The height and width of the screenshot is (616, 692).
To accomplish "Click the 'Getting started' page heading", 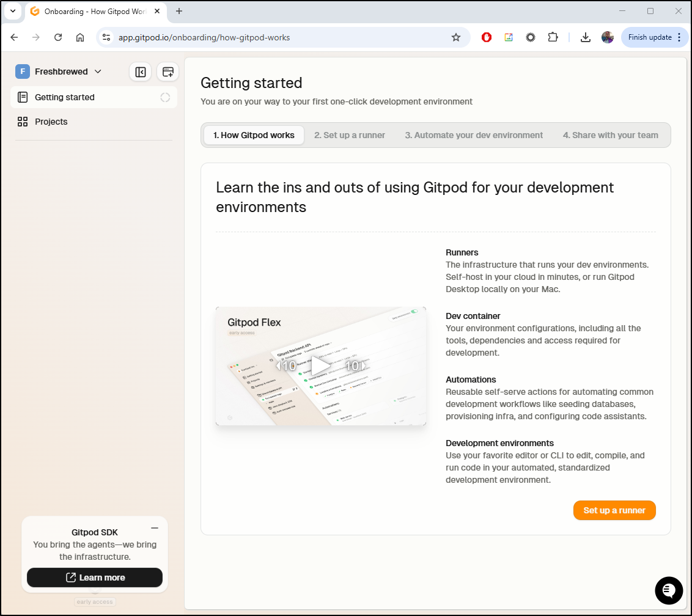I will point(251,83).
